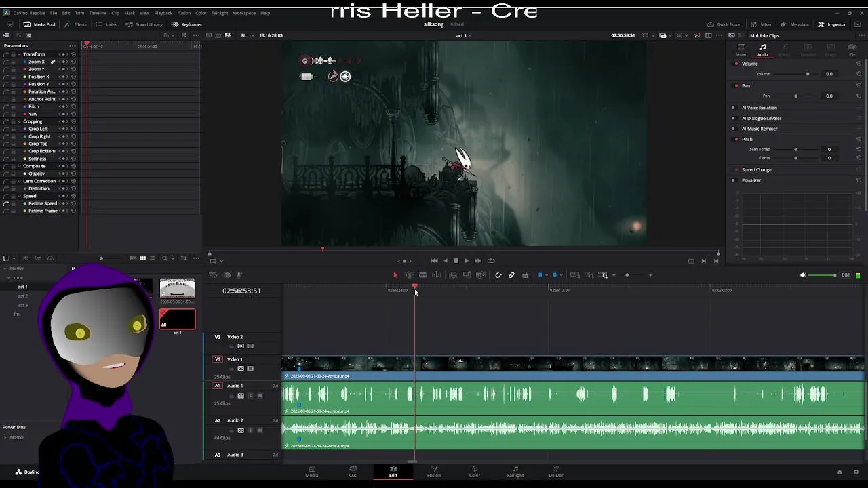Reset the Volume section in Inspector
This screenshot has height=488, width=868.
pos(859,64)
